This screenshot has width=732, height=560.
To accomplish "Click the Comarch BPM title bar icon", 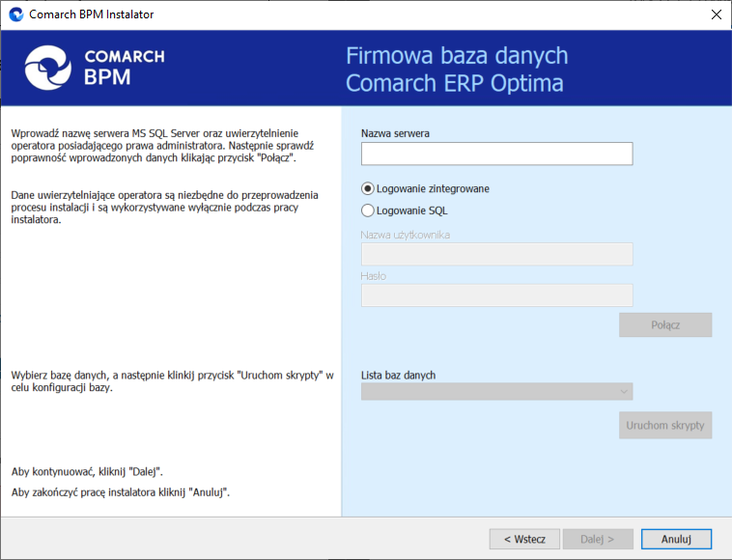I will (16, 14).
